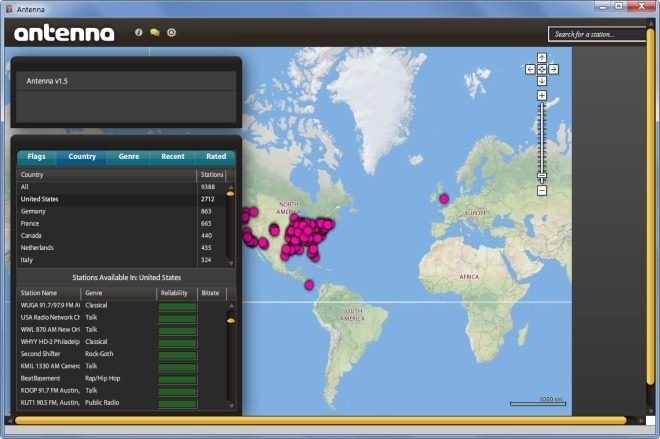Screen dimensions: 660x439
Task: Sort stations by Bitrate column header
Action: coord(211,293)
